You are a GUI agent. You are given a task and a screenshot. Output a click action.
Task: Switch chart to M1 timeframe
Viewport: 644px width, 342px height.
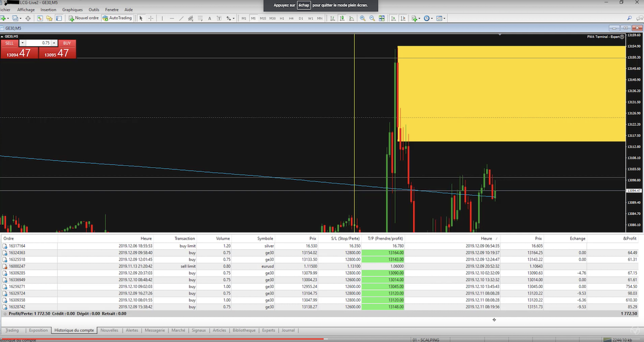tap(244, 18)
